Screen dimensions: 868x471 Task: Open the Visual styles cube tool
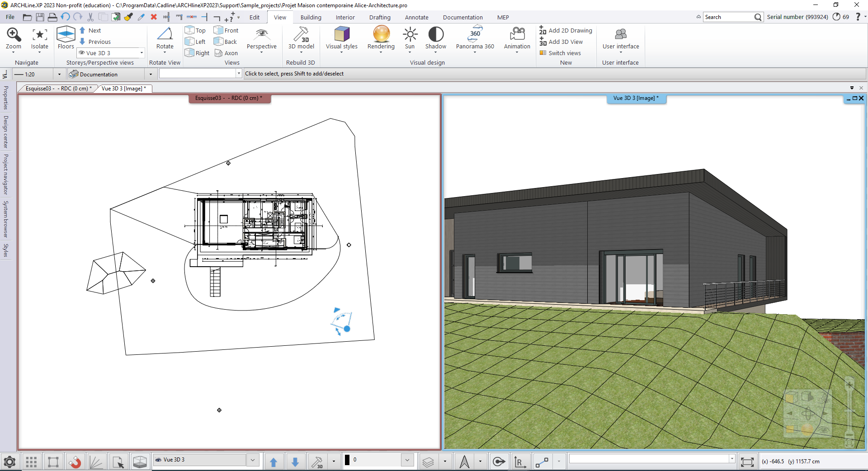pos(341,34)
